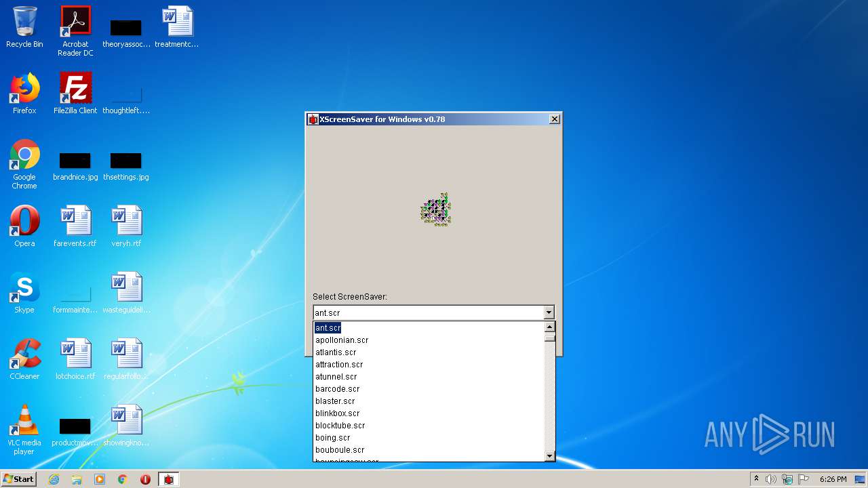
Task: Click the XScreenSaver title bar icon
Action: click(x=313, y=119)
